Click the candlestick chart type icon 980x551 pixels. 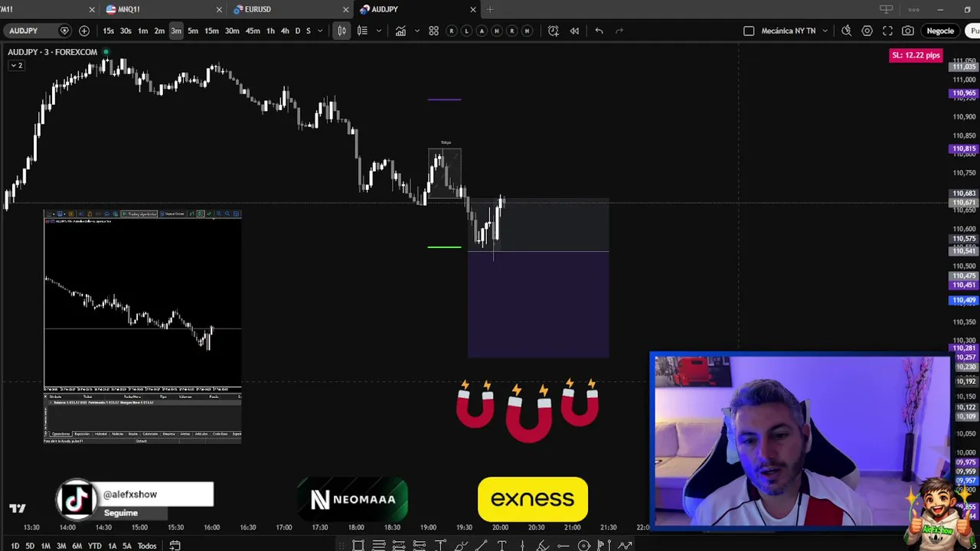341,31
